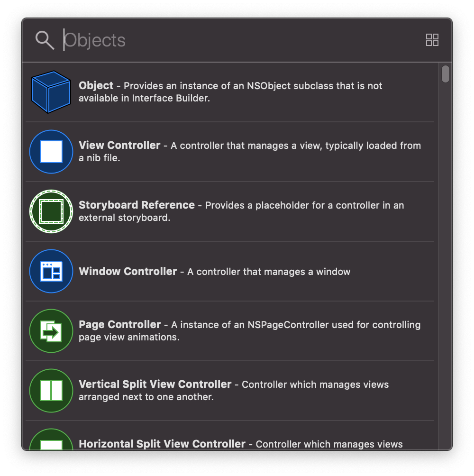
Task: Click the blue Object cube icon
Action: [x=51, y=91]
